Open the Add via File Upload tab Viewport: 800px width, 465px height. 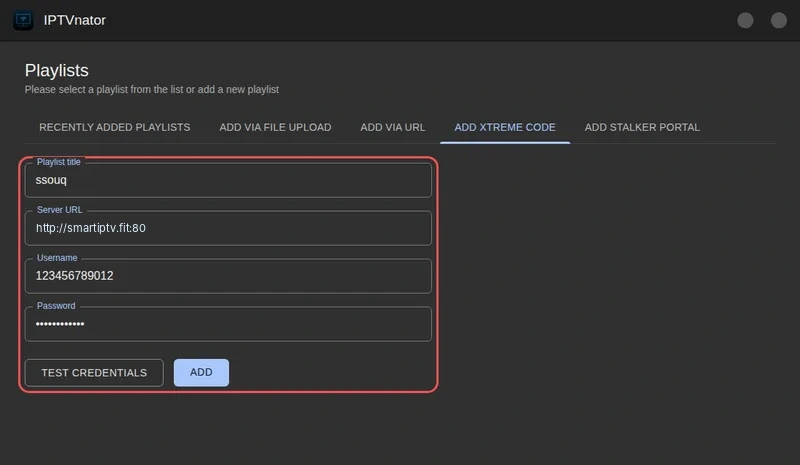(x=275, y=127)
